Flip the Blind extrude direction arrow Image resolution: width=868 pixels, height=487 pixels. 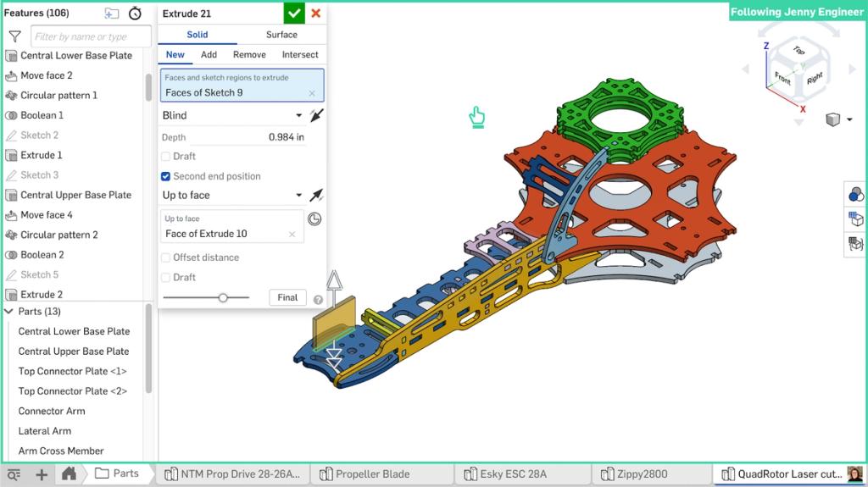(x=316, y=115)
